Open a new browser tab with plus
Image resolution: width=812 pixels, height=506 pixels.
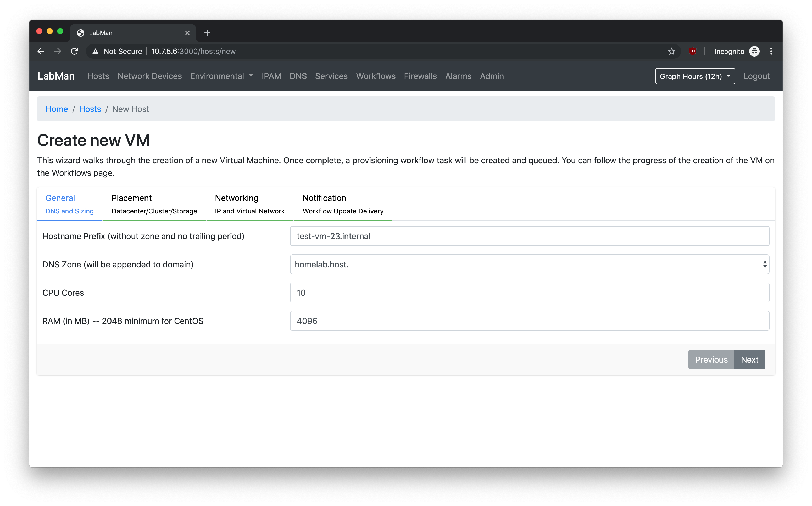pyautogui.click(x=207, y=33)
